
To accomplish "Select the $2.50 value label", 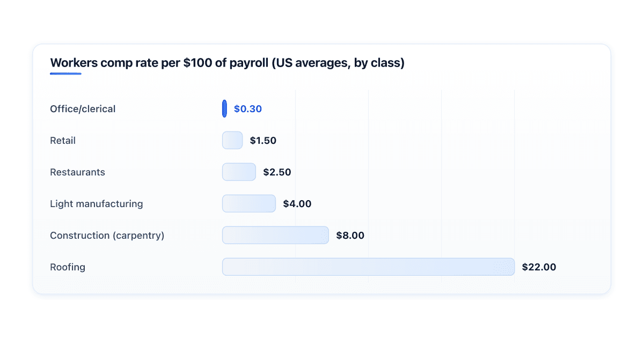I will (277, 172).
